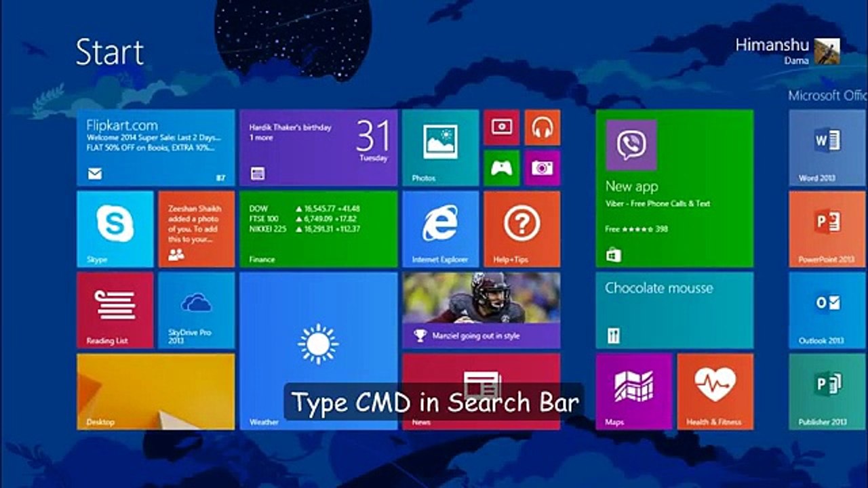Open Food & Drink tile, Chocolate mousse
This screenshot has width=868, height=488.
(675, 310)
